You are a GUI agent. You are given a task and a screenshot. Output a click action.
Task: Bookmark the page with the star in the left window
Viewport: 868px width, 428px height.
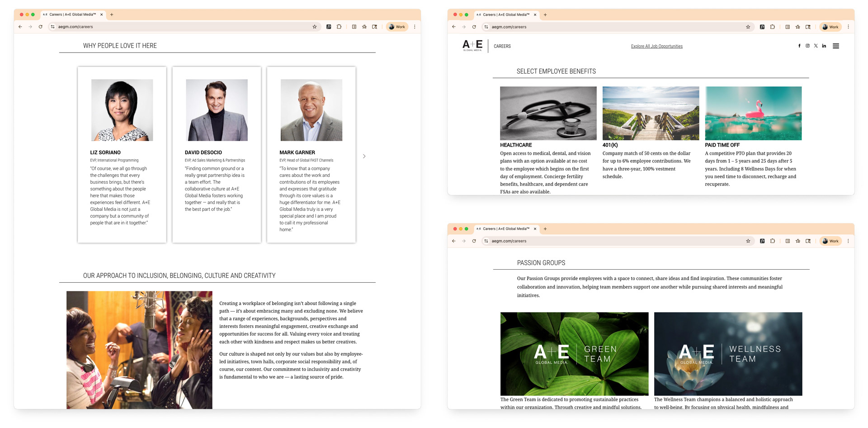(315, 27)
